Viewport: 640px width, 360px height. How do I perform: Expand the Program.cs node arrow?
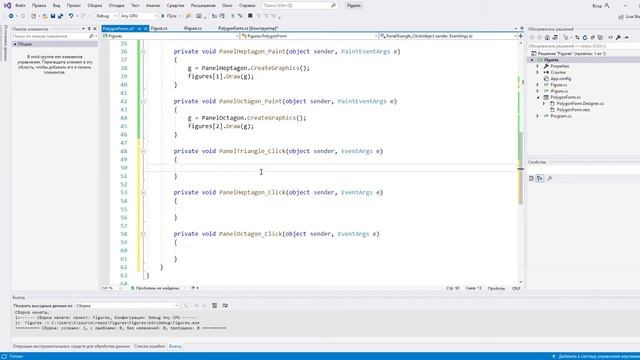[538, 116]
